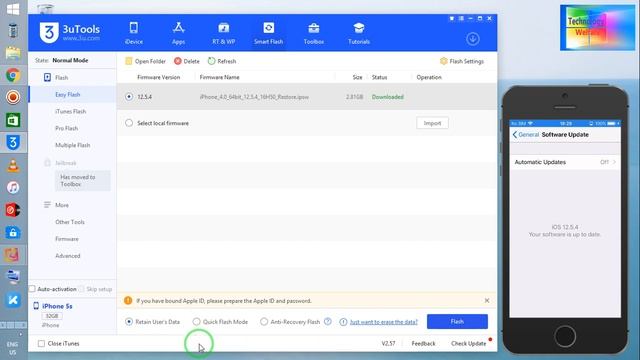
Task: Toggle the Auto-activation checkbox
Action: coord(32,289)
